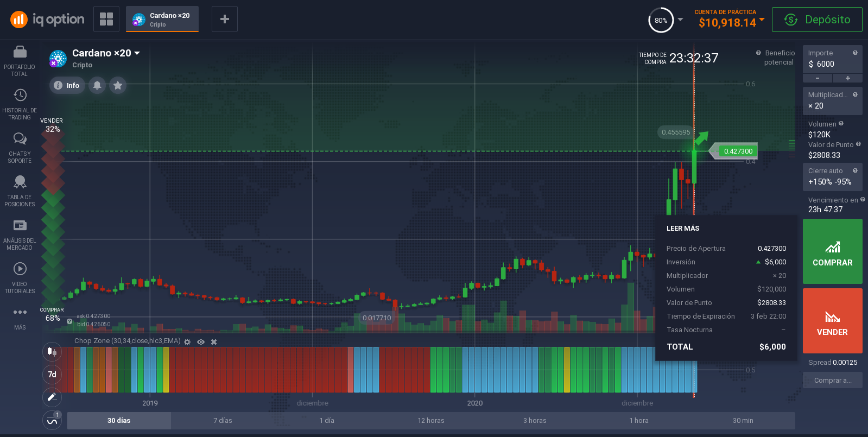Click the 0.427300 current price label
Viewport: 868px width, 437px height.
tap(737, 151)
